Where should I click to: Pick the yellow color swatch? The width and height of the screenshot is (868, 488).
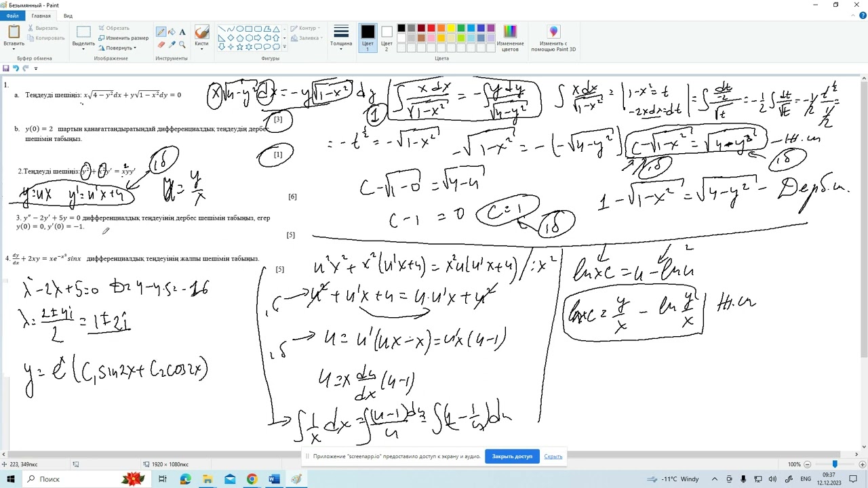coord(451,28)
